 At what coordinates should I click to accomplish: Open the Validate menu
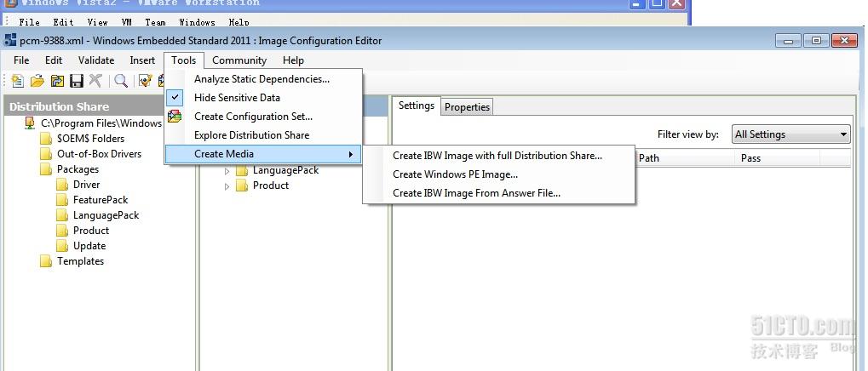click(95, 60)
